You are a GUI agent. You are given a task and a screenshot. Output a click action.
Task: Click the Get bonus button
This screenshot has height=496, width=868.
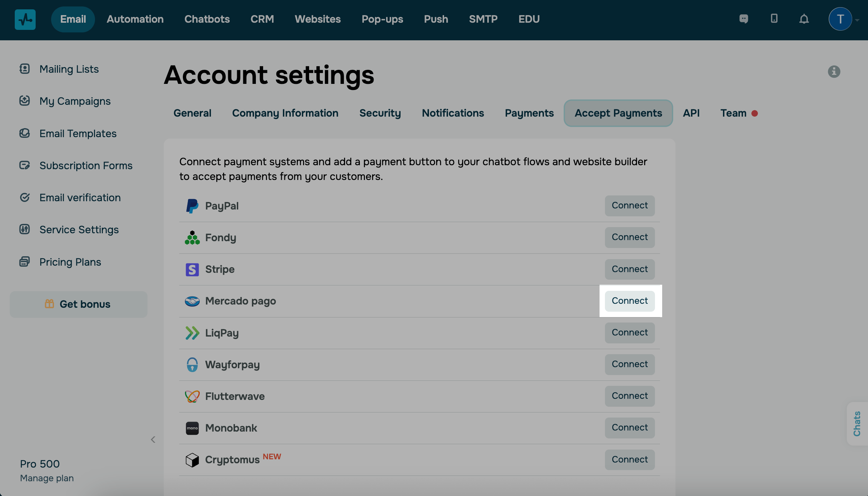pyautogui.click(x=78, y=304)
